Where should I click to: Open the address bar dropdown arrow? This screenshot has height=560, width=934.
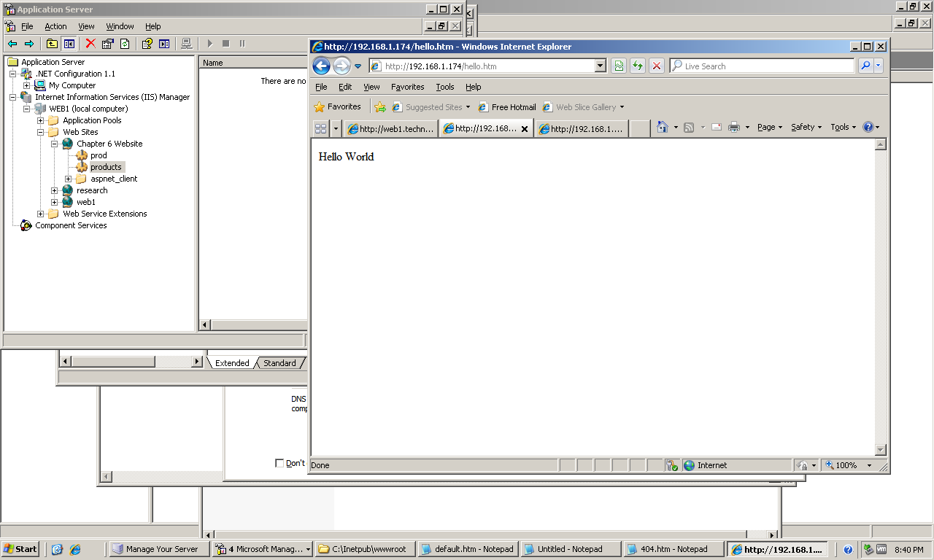(x=601, y=66)
